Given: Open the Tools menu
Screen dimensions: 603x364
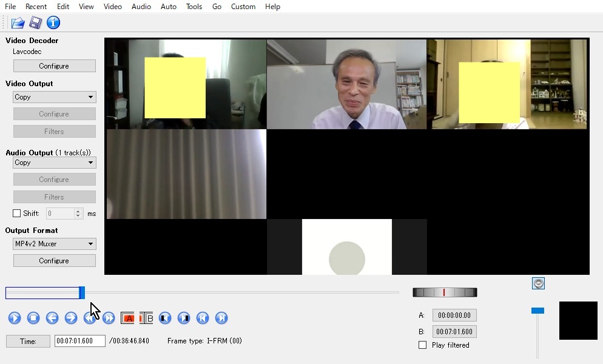Looking at the screenshot, I should (x=194, y=7).
